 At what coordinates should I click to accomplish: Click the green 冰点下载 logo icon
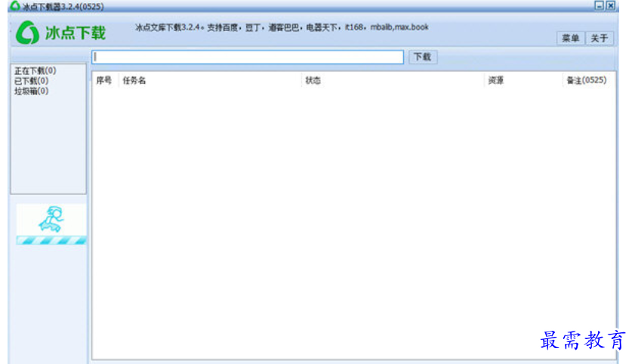tap(27, 32)
